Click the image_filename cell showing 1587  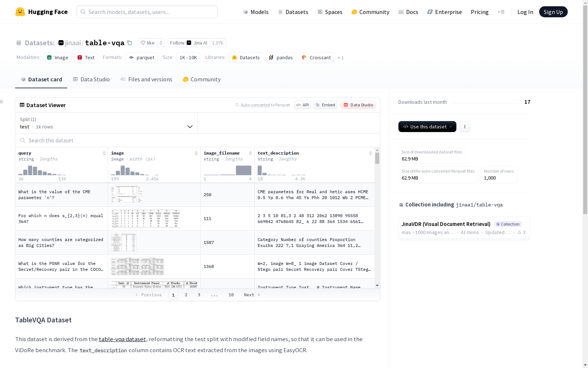227,243
